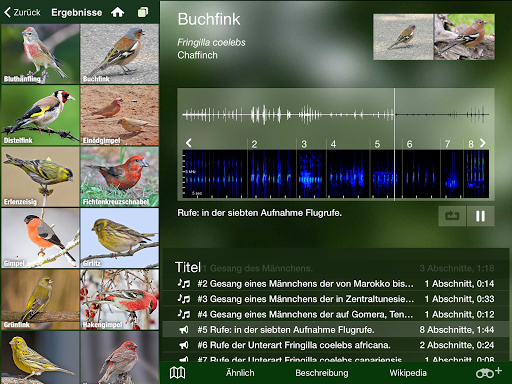512x384 pixels.
Task: Pause the playing recording
Action: tap(480, 216)
